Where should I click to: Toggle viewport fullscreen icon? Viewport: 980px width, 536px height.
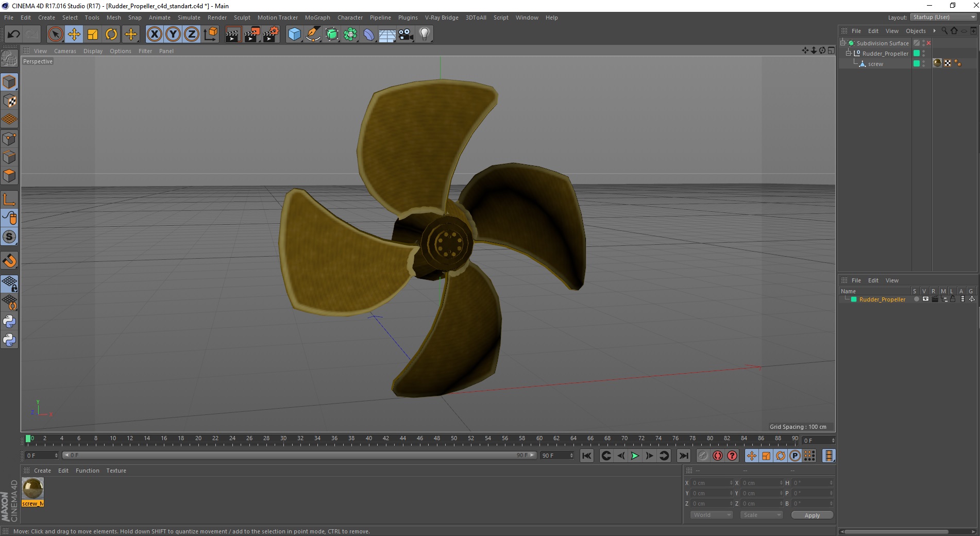[831, 51]
